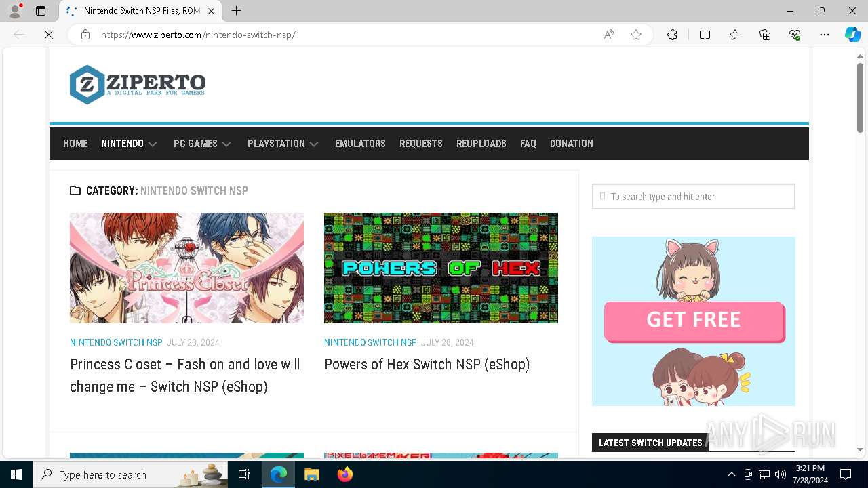Click the address bar URL

click(198, 35)
